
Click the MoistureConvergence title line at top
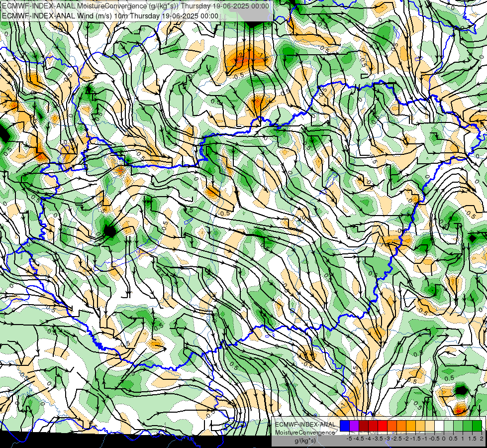pos(135,6)
